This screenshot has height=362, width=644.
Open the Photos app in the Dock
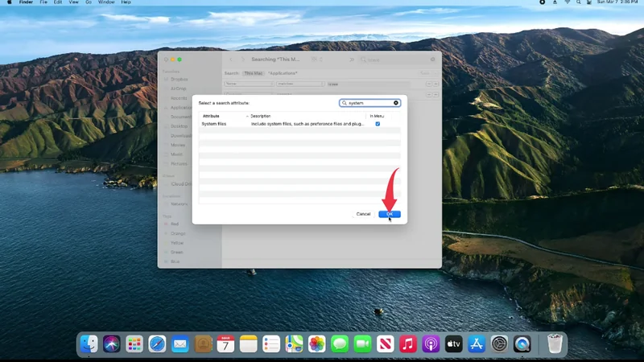[316, 343]
